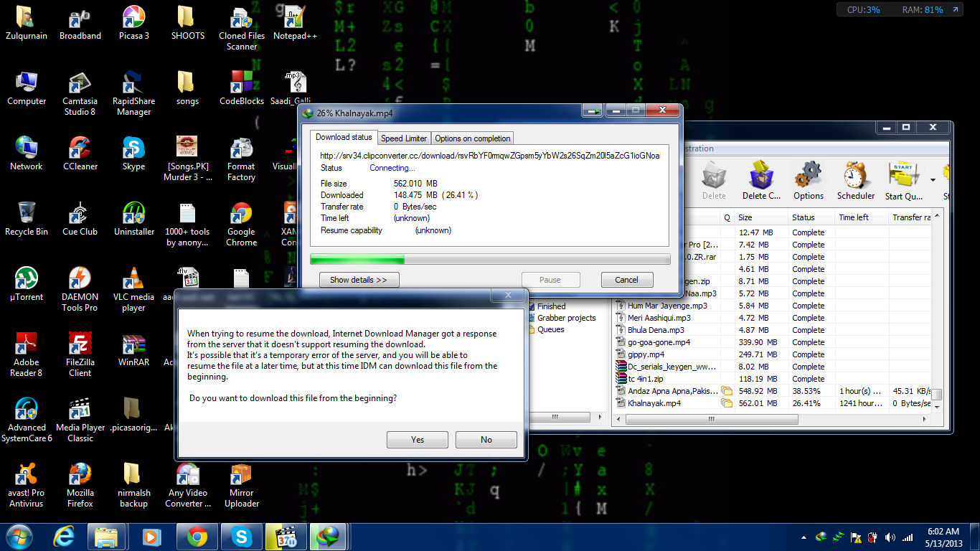
Task: Open Camtasia Studio 8 desktop icon
Action: coord(80,93)
